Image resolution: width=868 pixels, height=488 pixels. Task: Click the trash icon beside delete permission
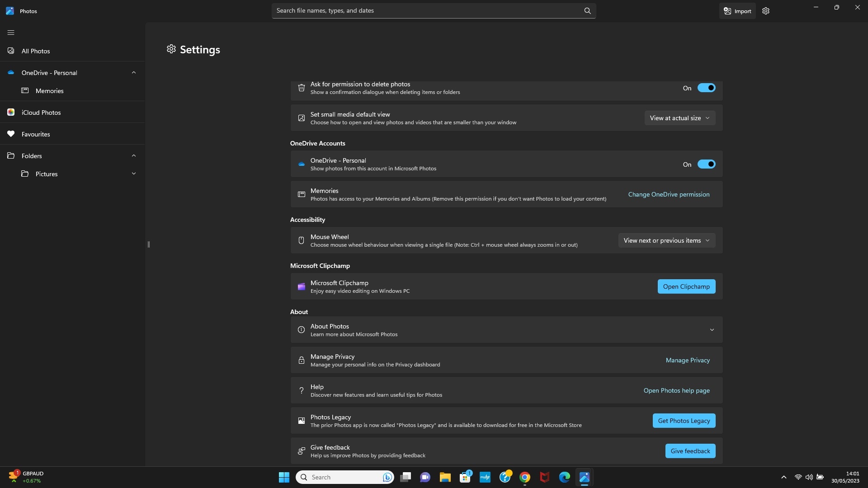click(x=301, y=88)
